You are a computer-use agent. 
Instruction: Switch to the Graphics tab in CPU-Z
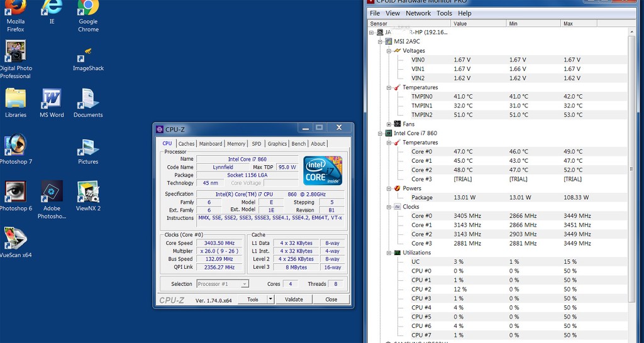[277, 144]
